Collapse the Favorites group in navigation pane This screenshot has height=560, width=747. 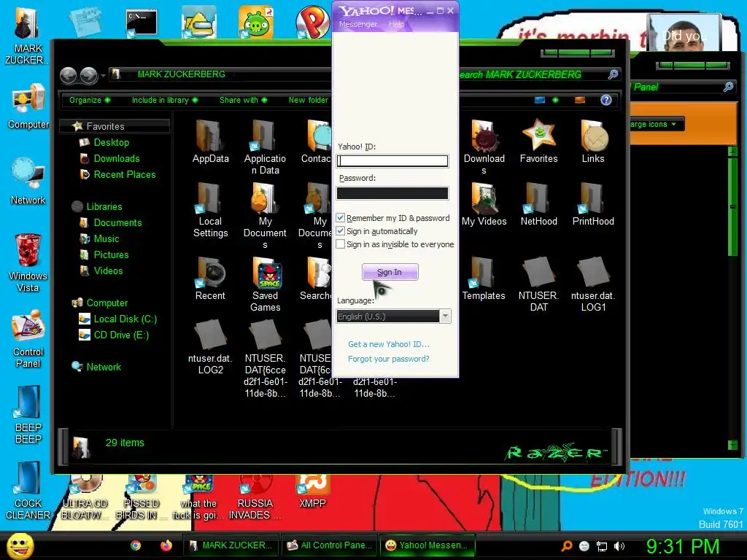tap(113, 126)
